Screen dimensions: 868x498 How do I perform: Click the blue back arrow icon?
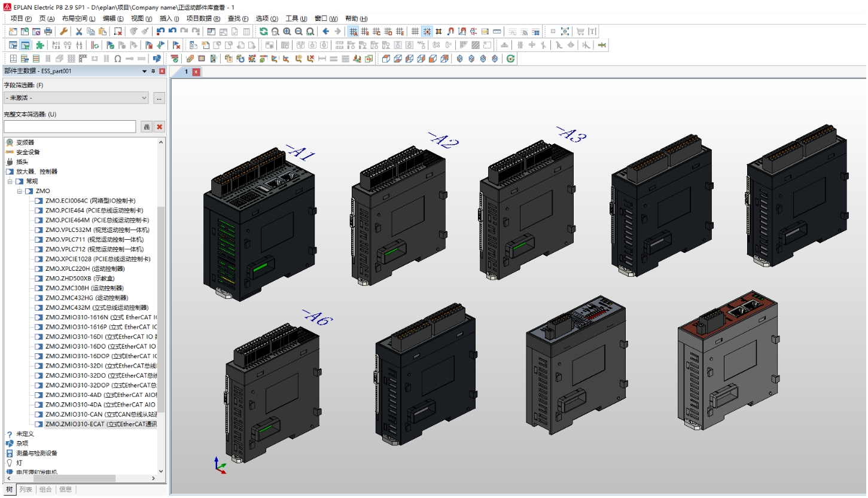(x=326, y=31)
